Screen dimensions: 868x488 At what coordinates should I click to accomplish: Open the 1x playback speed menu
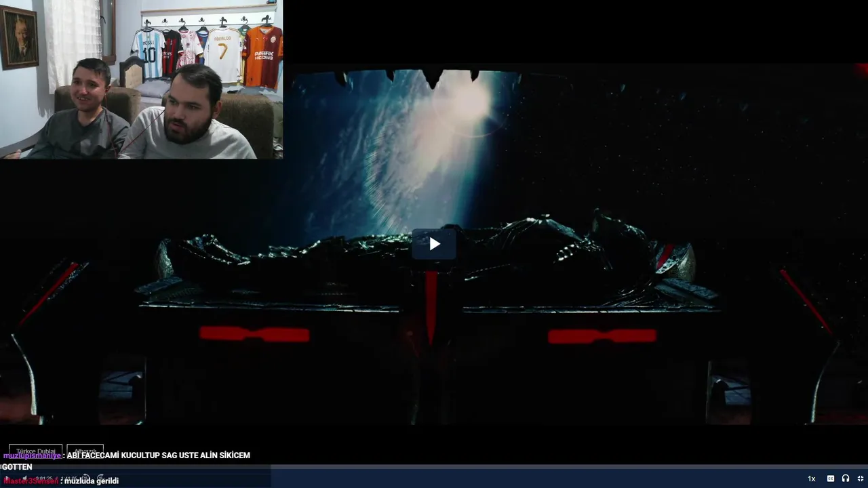pos(812,479)
